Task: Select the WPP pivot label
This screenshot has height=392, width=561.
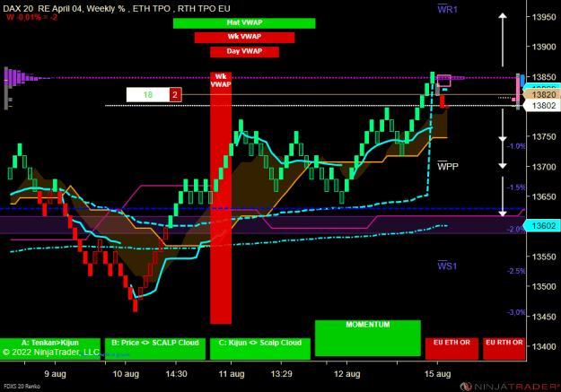Action: (x=448, y=166)
